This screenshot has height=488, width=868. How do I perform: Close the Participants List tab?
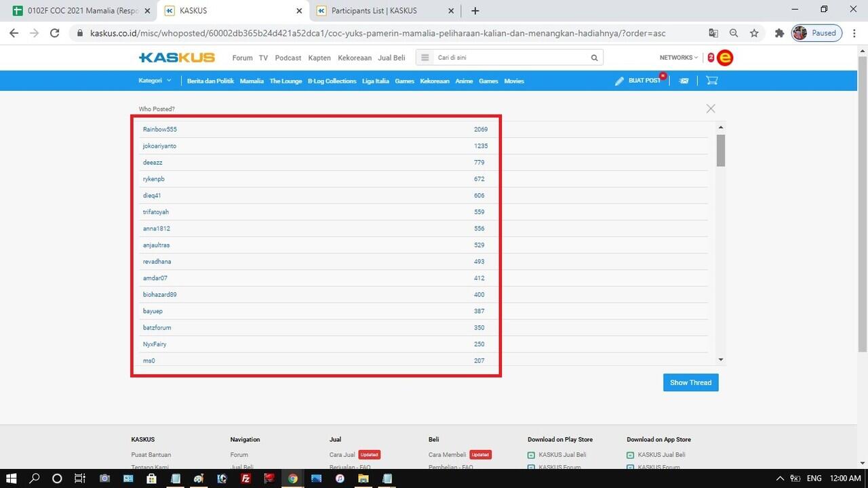[451, 11]
